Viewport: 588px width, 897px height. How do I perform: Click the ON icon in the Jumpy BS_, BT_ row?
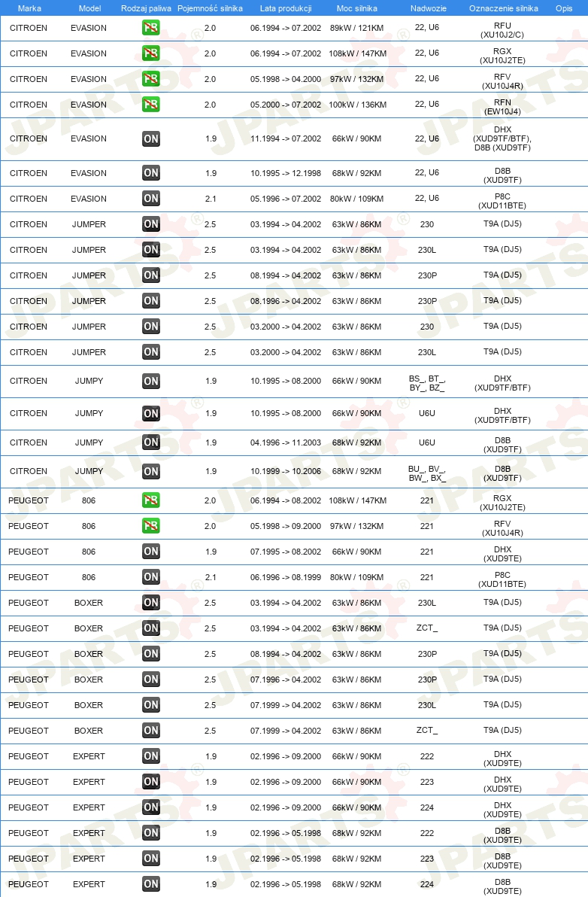151,381
